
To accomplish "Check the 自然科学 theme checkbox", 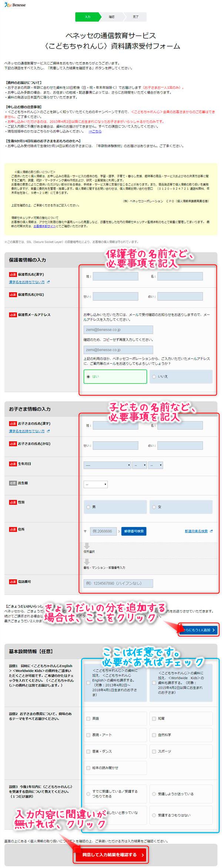I will pyautogui.click(x=154, y=735).
